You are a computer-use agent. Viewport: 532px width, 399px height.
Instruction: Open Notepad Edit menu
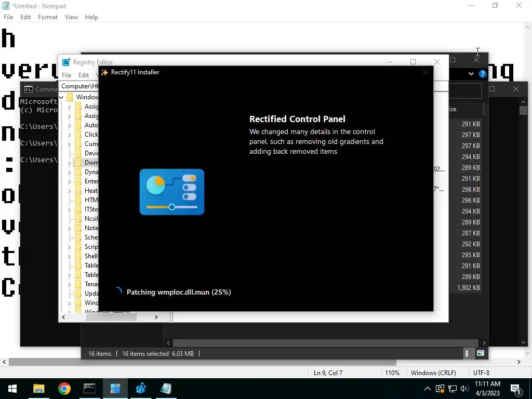pyautogui.click(x=25, y=17)
